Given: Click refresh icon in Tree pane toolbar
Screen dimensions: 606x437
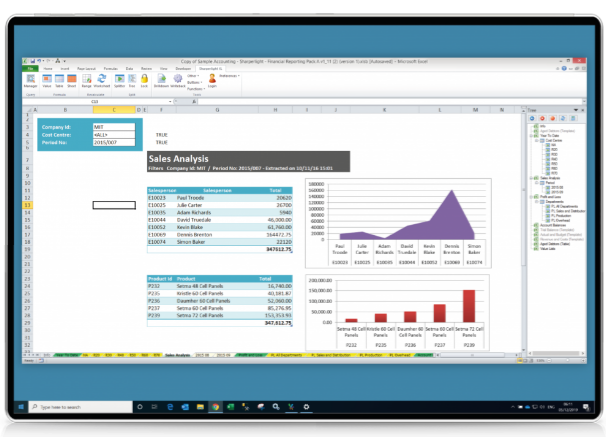Looking at the screenshot, I should click(563, 119).
